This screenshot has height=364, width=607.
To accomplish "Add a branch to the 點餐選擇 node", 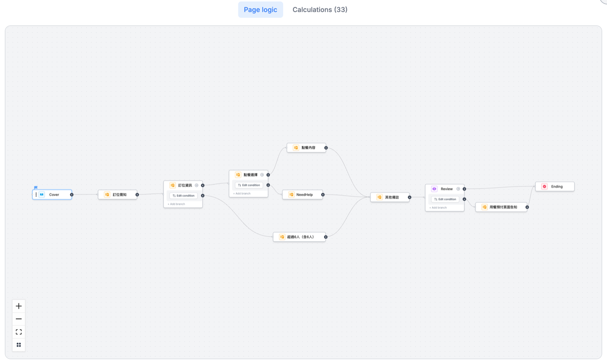I will point(242,194).
